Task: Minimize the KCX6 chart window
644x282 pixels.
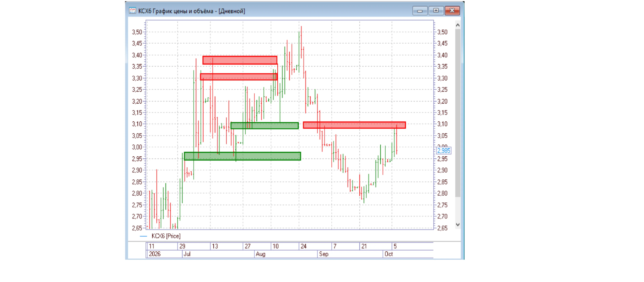Action: [420, 11]
